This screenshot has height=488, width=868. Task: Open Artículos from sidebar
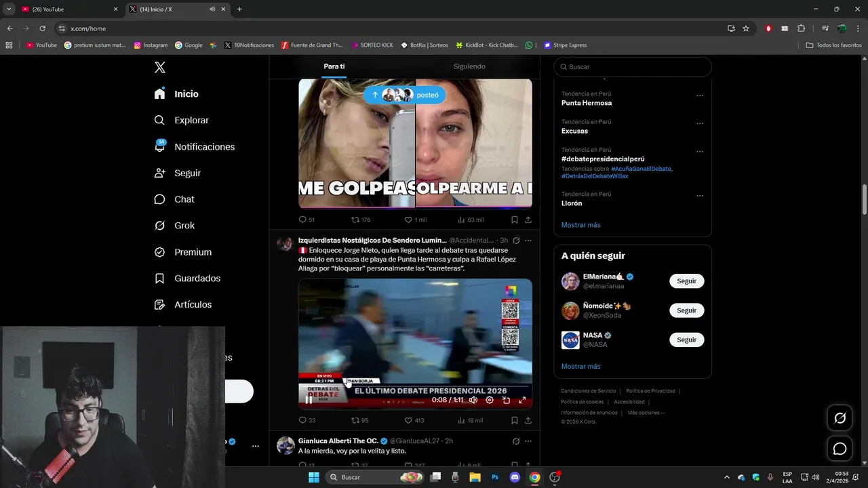point(182,304)
